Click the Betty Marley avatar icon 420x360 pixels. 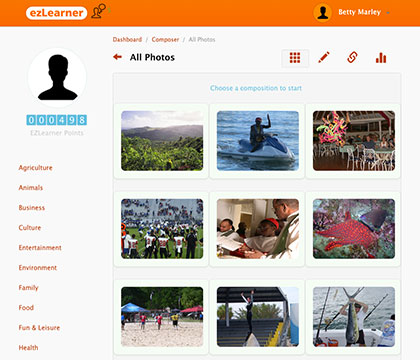[322, 13]
